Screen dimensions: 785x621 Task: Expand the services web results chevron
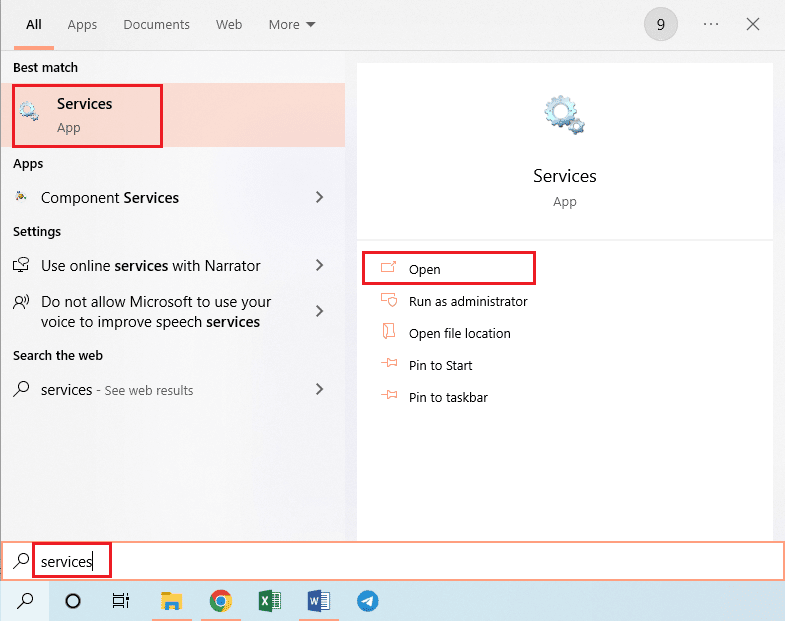320,390
